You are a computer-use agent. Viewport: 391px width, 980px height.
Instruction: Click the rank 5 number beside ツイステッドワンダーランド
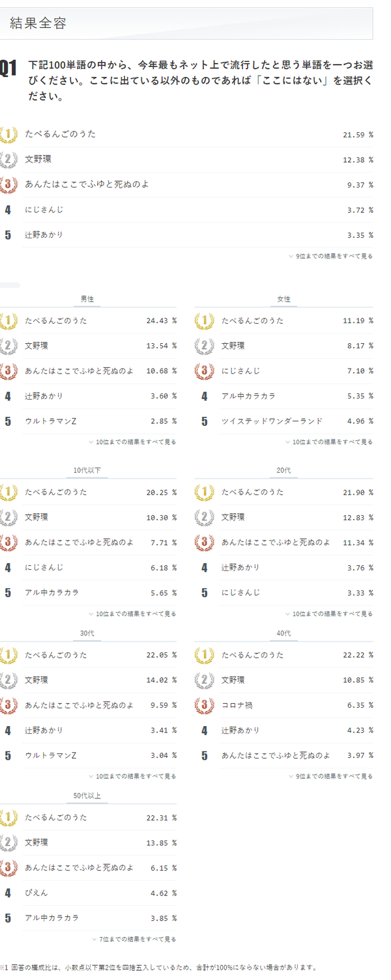(x=204, y=421)
